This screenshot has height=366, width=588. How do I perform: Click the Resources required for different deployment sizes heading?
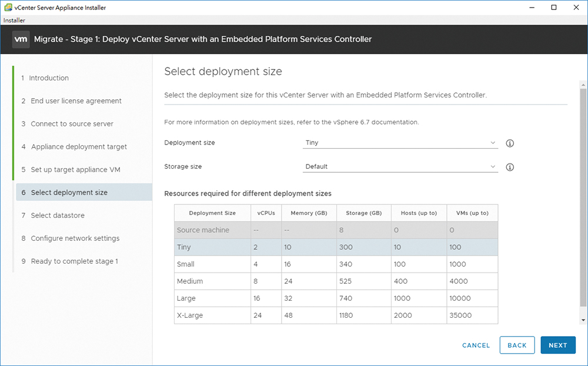click(x=248, y=194)
